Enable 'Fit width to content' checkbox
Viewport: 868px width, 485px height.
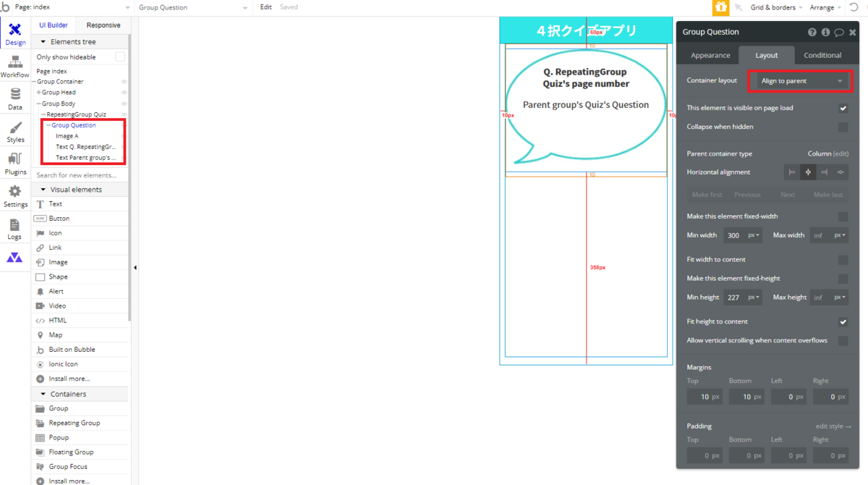tap(843, 259)
